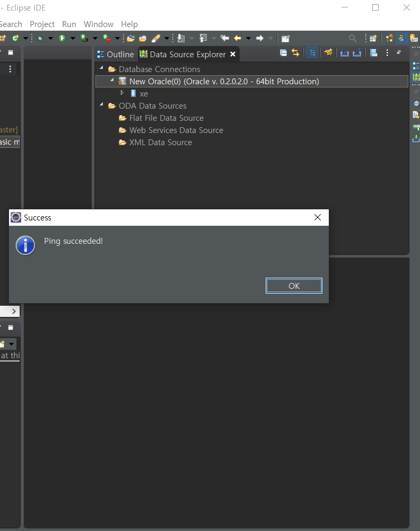420x531 pixels.
Task: Click the green Run button
Action: (62, 38)
